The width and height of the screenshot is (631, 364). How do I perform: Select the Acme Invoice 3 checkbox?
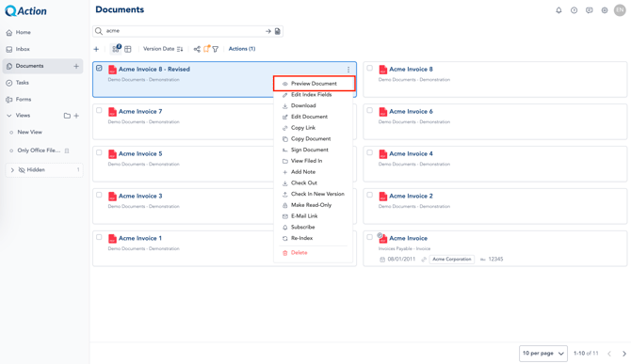tap(99, 195)
